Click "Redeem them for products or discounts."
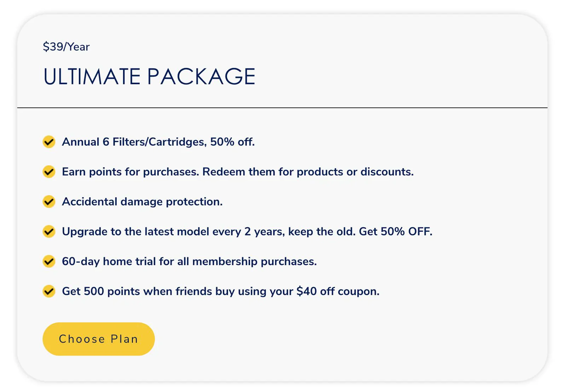Viewport: 566px width, 392px height. click(308, 172)
